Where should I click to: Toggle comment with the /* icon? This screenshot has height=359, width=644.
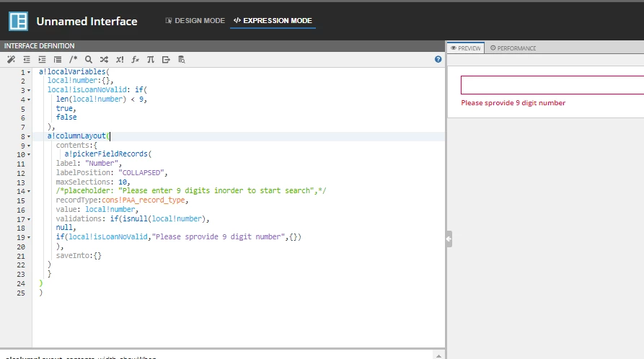[73, 60]
